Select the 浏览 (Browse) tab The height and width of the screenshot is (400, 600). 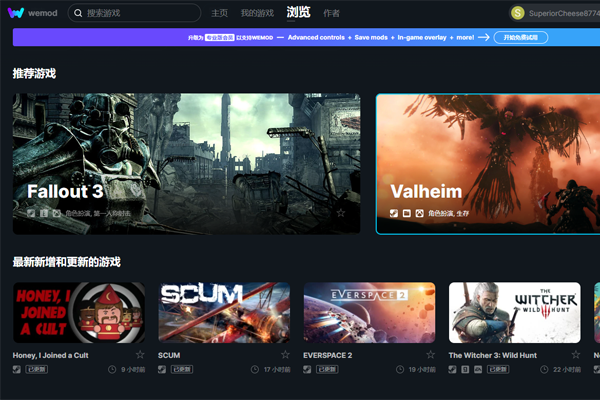(x=298, y=13)
